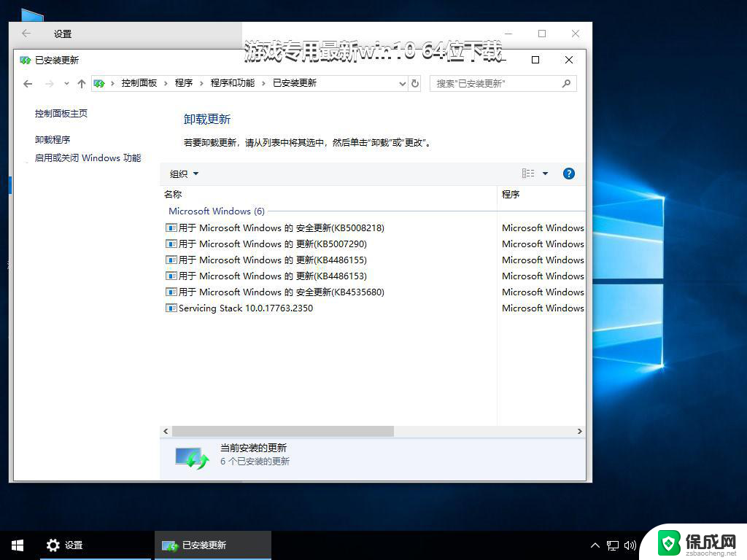Go up one level with up arrow
The image size is (747, 560).
tap(82, 84)
